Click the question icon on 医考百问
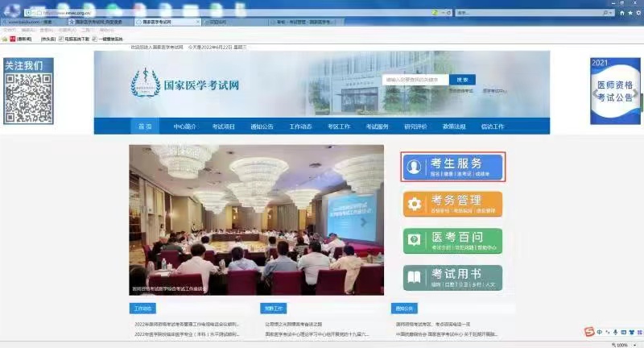Image resolution: width=644 pixels, height=348 pixels. [x=414, y=240]
